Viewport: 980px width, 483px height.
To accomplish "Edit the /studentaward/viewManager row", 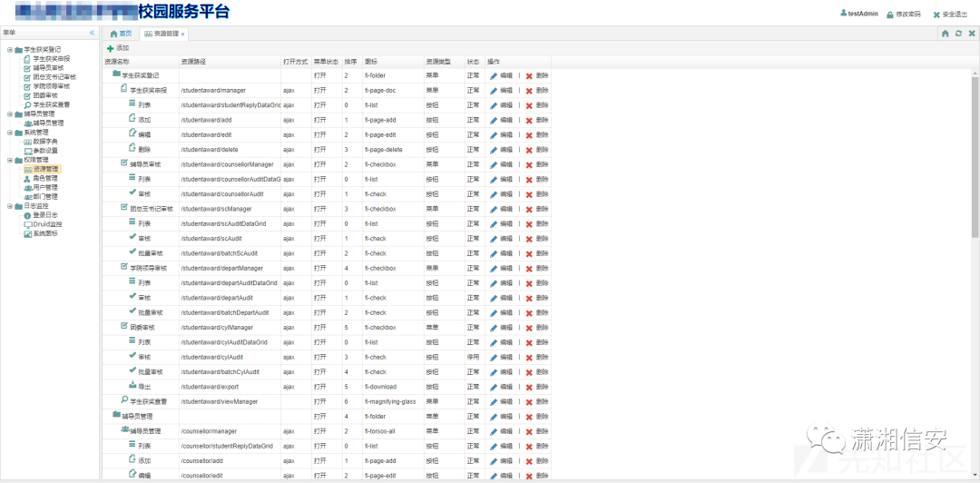I will (501, 401).
